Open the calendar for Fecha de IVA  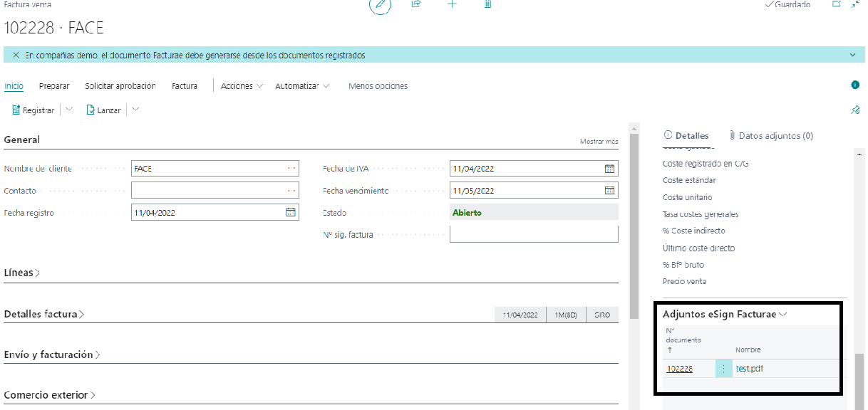click(609, 169)
